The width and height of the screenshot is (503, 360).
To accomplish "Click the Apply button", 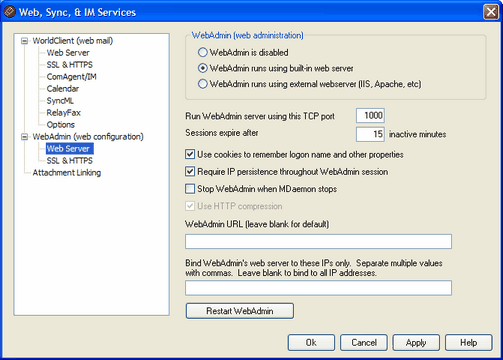I will pyautogui.click(x=416, y=343).
